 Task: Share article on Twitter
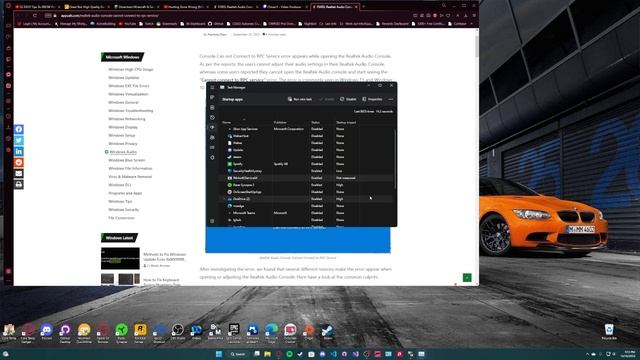click(19, 140)
